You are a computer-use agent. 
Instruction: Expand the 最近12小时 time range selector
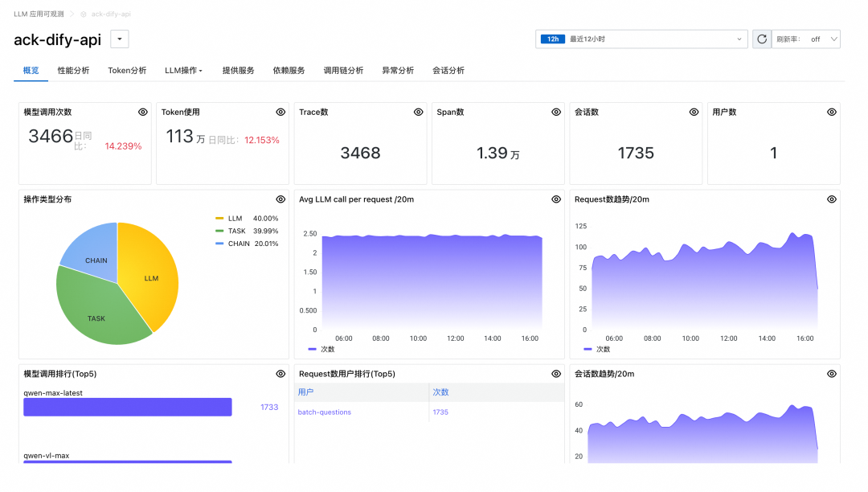pos(643,39)
